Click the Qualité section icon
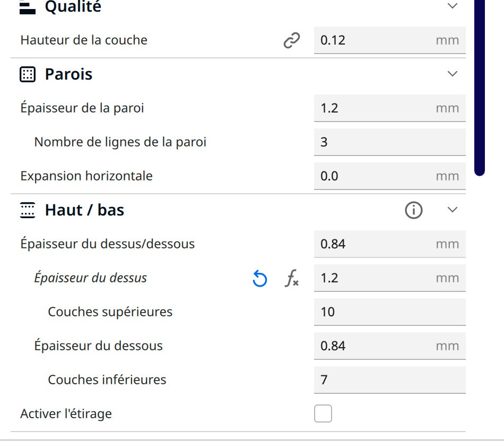The width and height of the screenshot is (504, 448). point(27,7)
